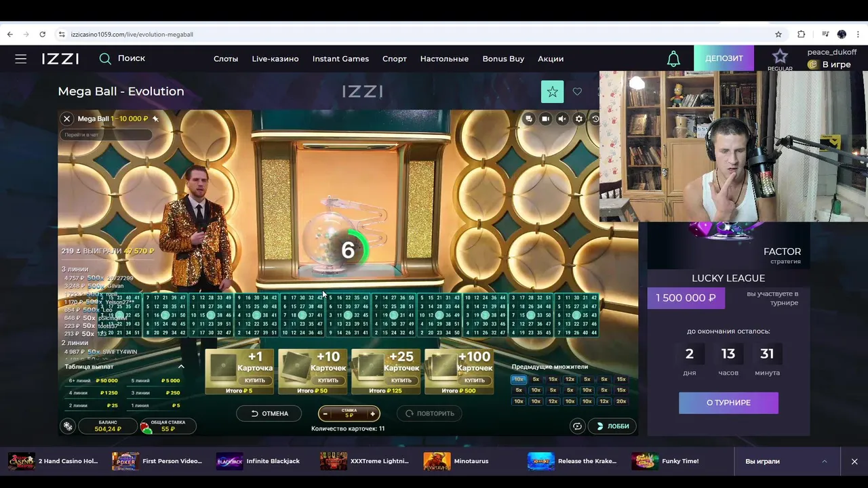Open the hamburger menu

21,59
